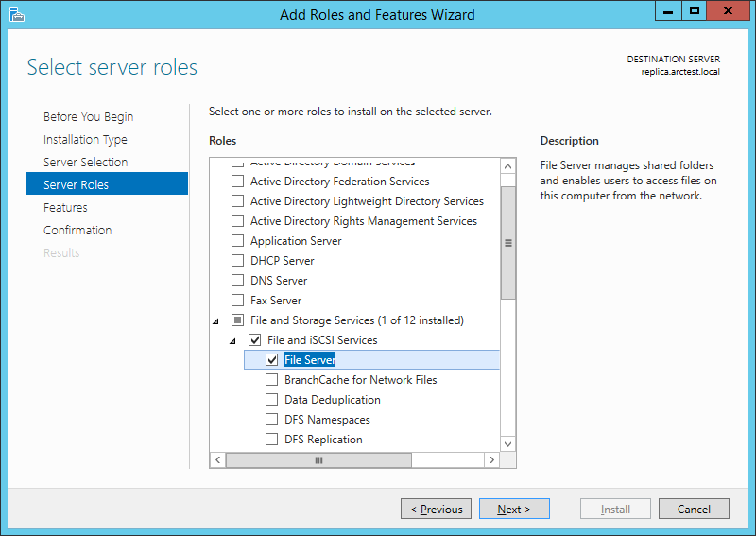Enable the DNS Server checkbox
The image size is (756, 536).
[x=238, y=281]
